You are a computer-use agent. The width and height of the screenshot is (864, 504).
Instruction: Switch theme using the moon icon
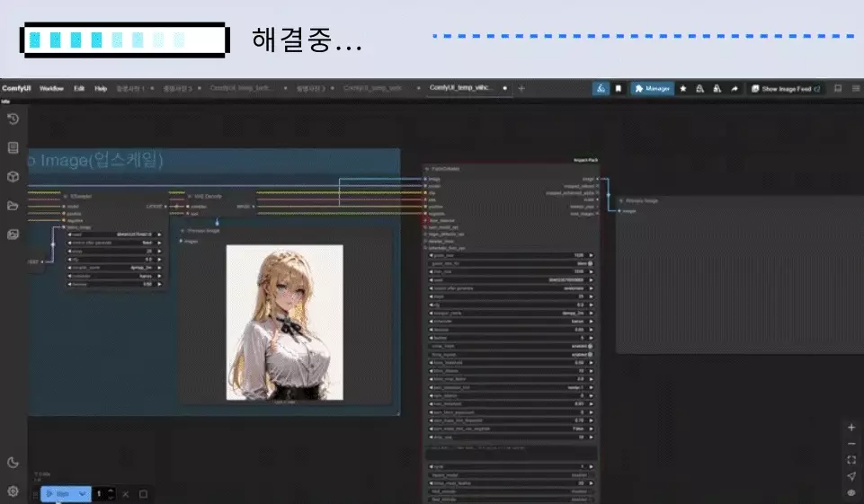(13, 463)
